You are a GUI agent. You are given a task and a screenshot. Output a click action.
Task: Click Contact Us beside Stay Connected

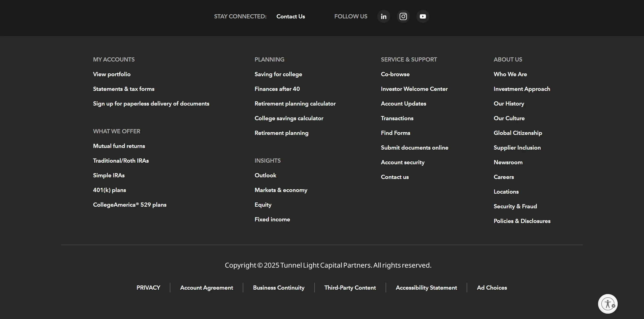[291, 17]
